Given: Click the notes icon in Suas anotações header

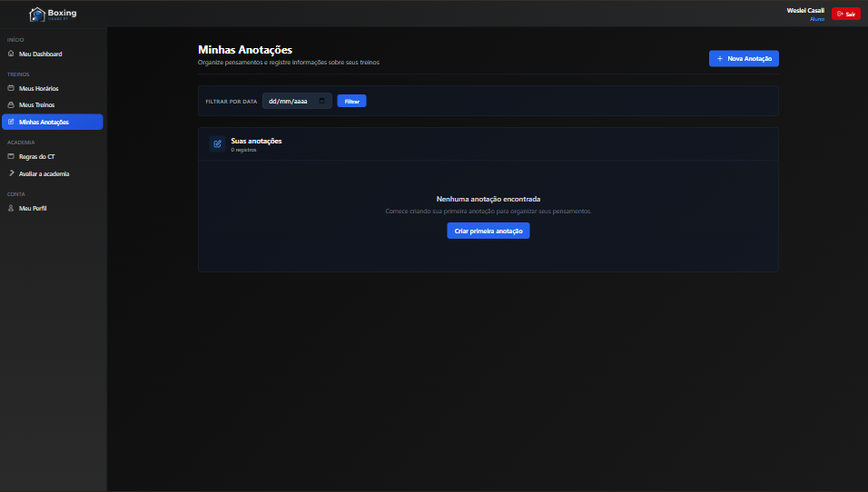Looking at the screenshot, I should [218, 144].
